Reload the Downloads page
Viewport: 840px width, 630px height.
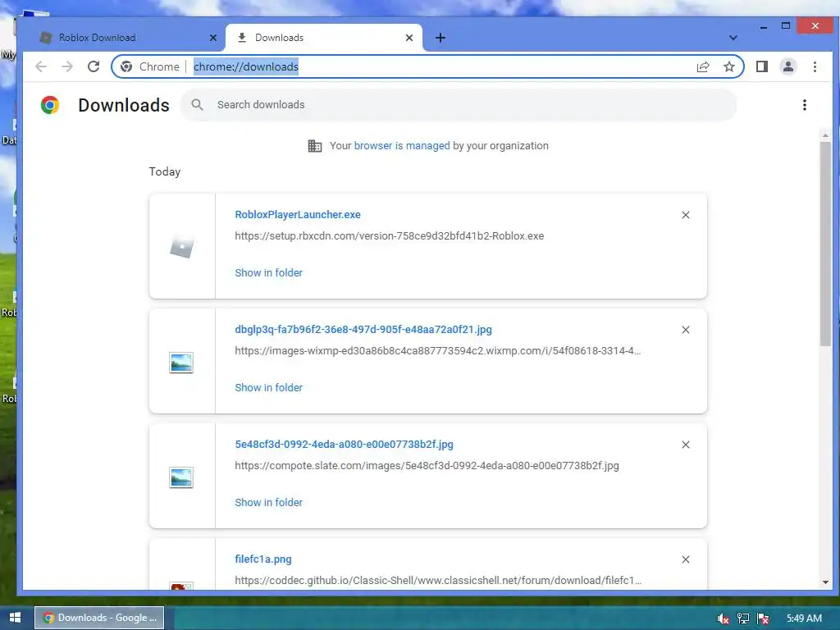pos(94,66)
